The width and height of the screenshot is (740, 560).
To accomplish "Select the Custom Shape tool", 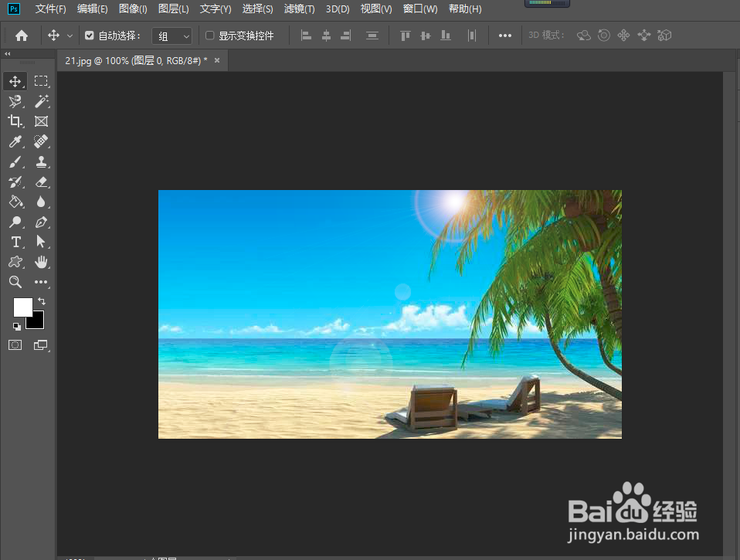I will coord(15,262).
